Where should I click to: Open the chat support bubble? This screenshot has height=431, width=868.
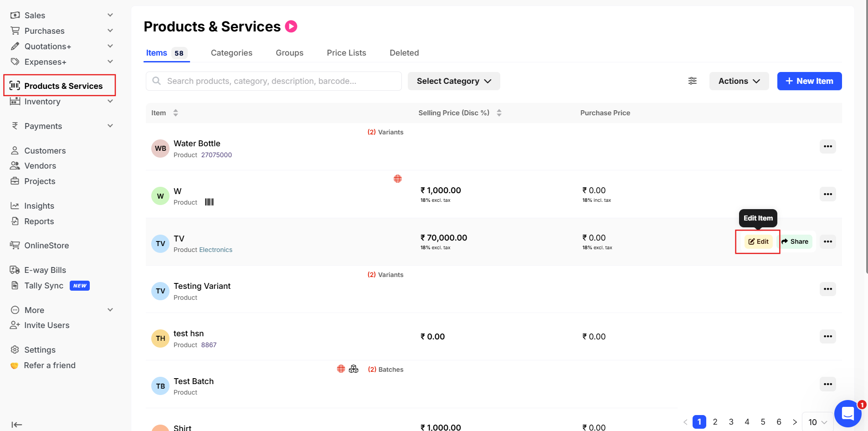847,413
